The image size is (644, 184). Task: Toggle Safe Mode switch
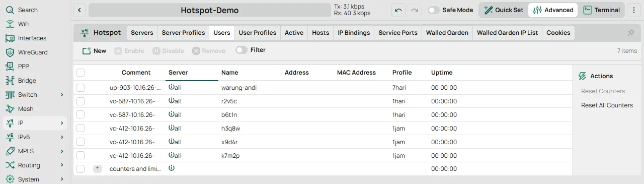[433, 10]
